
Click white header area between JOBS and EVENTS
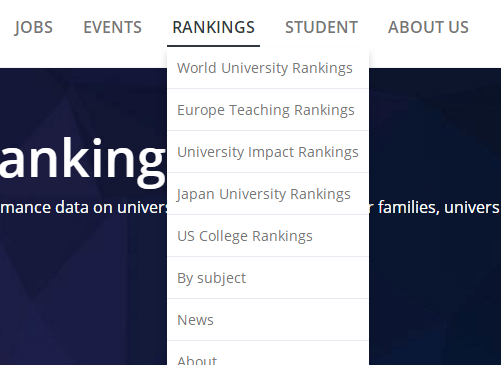tap(68, 27)
